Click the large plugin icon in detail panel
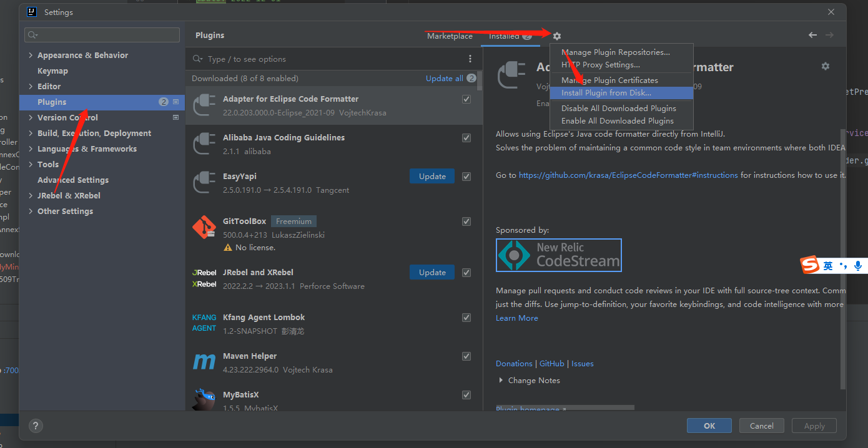The image size is (868, 448). click(511, 75)
